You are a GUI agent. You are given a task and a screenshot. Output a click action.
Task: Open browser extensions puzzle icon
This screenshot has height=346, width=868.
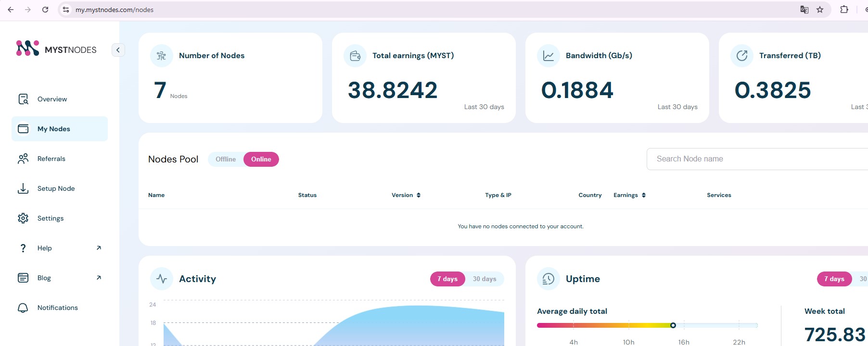click(844, 10)
